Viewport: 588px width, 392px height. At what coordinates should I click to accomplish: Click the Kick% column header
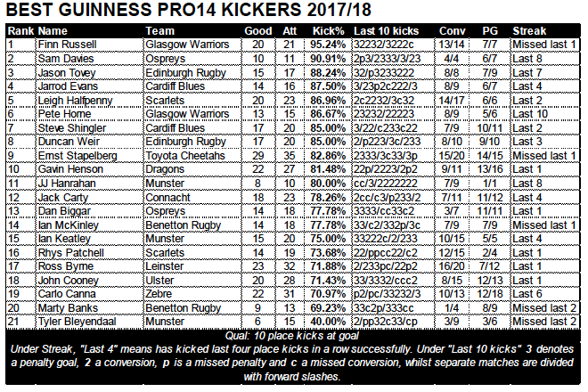point(328,31)
